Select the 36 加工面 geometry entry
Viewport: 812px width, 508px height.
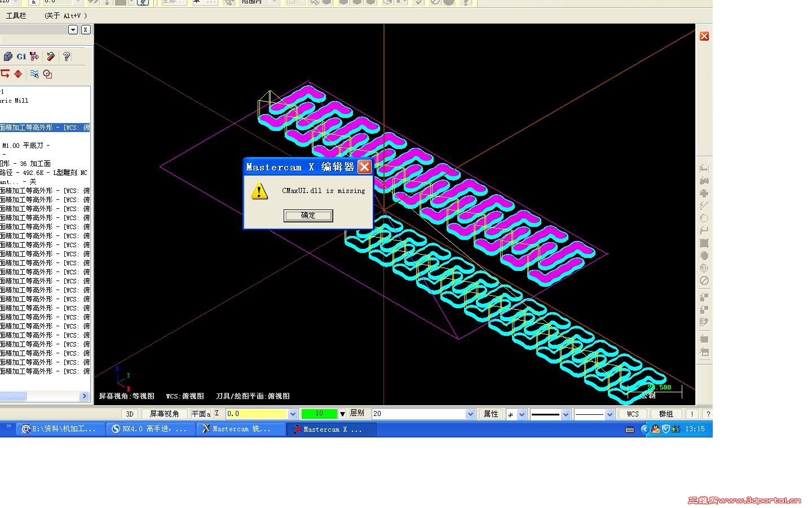click(25, 164)
